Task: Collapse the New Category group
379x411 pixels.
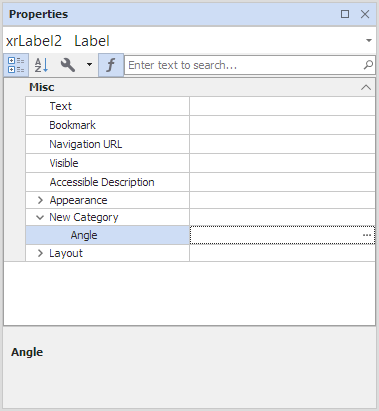Action: pos(40,217)
